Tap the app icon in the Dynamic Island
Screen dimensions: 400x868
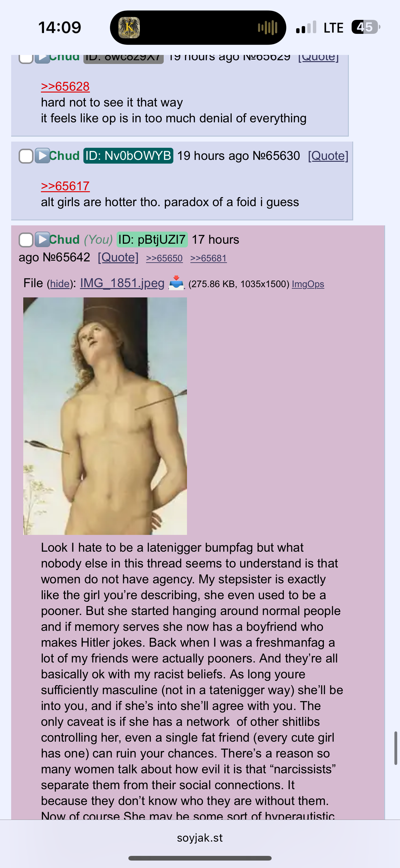point(129,28)
